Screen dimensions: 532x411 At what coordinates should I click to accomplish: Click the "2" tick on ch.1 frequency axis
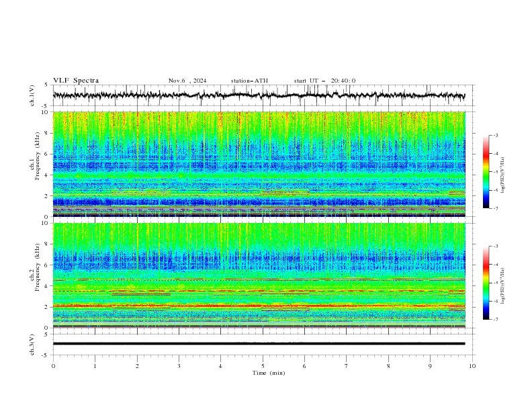48,196
